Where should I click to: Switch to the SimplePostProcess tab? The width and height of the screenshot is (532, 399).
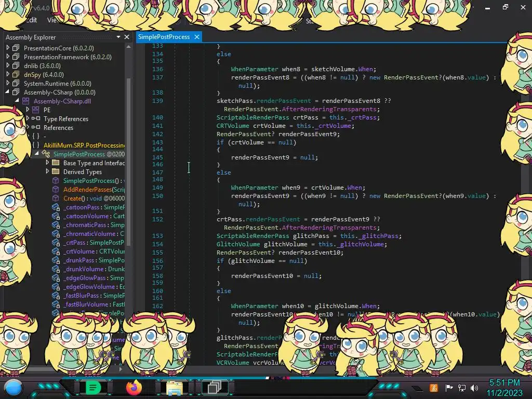point(164,37)
